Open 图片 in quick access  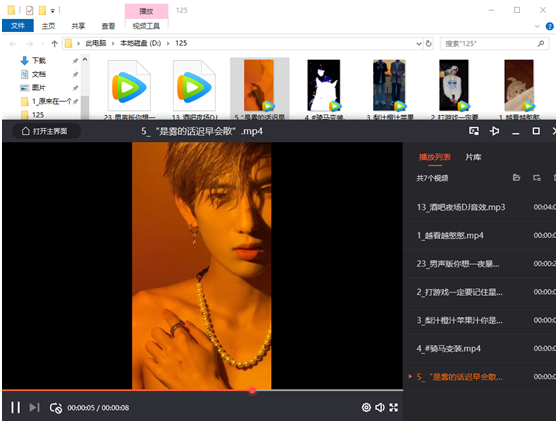pos(39,88)
